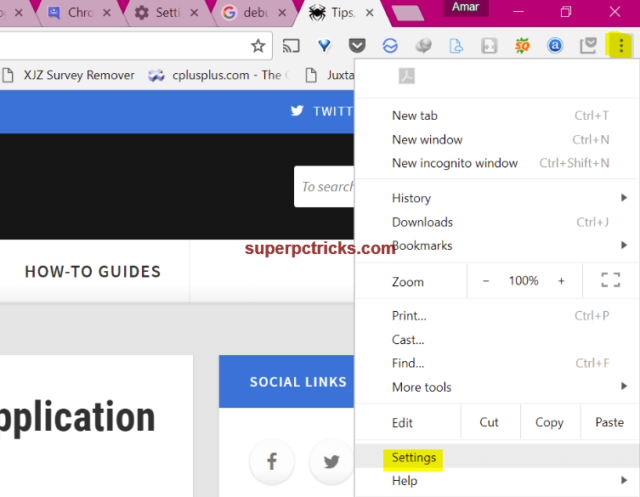Expand the Bookmarks submenu
Screen dimensions: 640x497
(x=497, y=246)
